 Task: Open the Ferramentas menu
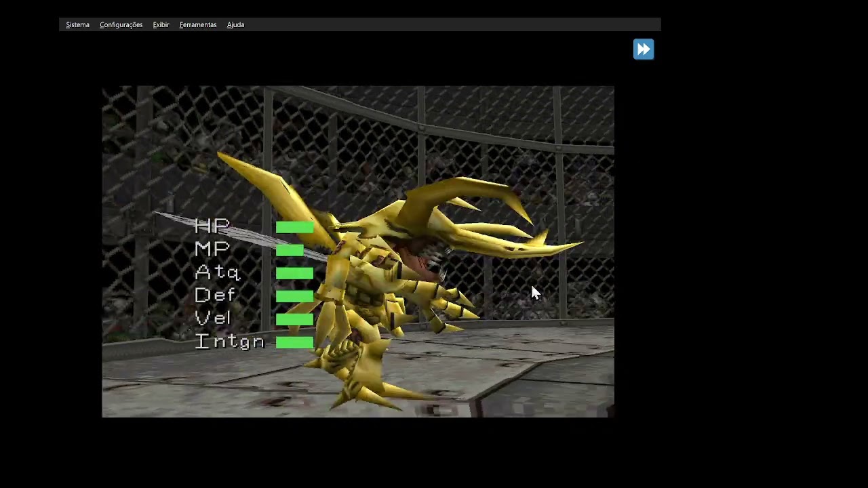pos(198,24)
